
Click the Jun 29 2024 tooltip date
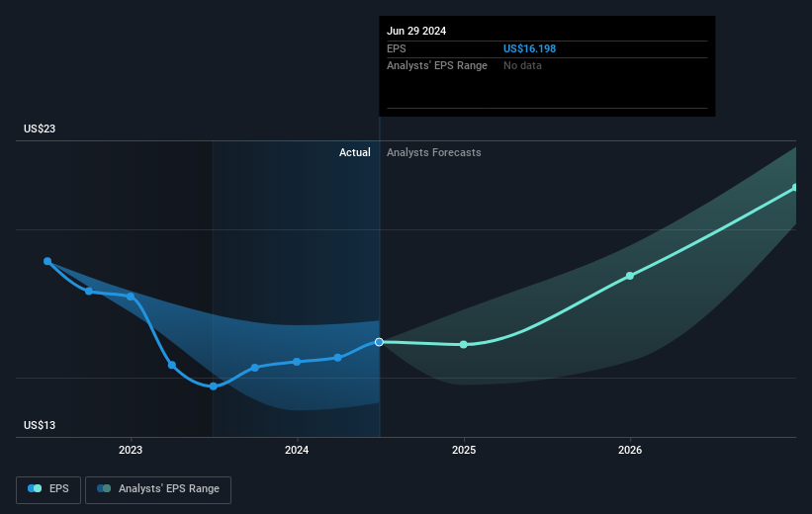(416, 31)
